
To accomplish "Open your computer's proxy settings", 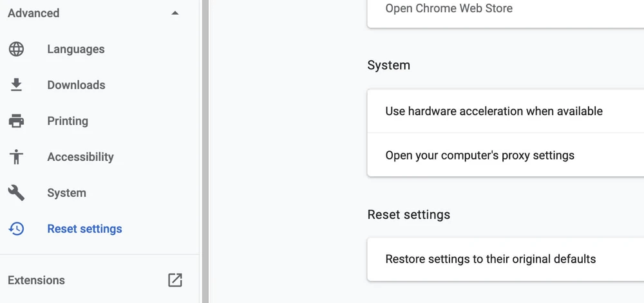I will pos(480,155).
